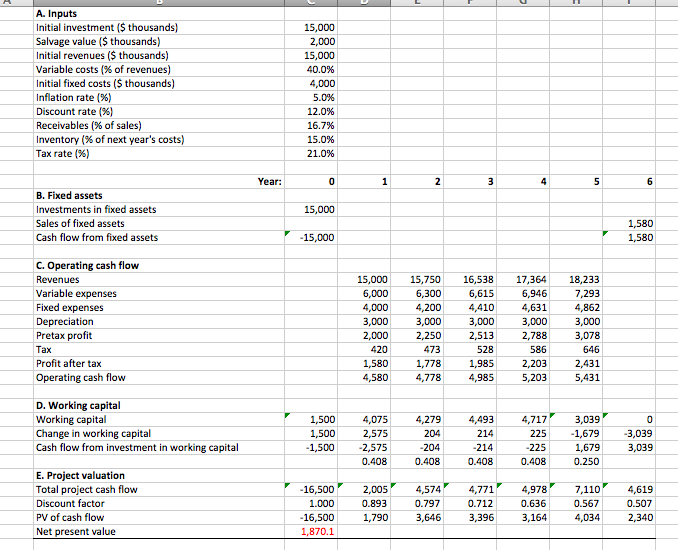Select the ratio cell 0.250
Image resolution: width=678 pixels, height=550 pixels.
576,461
